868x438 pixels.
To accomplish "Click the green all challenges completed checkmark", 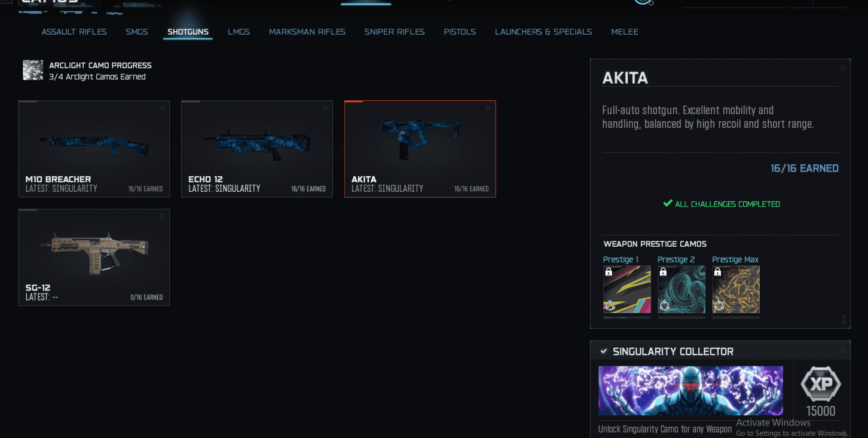I will click(x=668, y=203).
